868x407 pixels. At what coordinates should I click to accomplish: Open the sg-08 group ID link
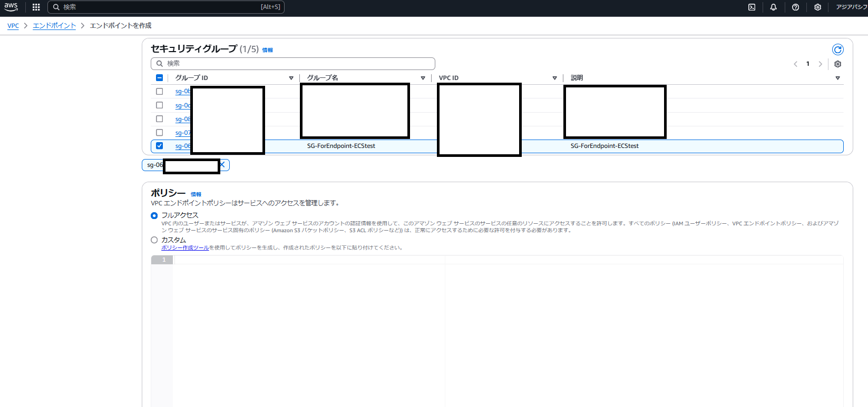coord(183,120)
